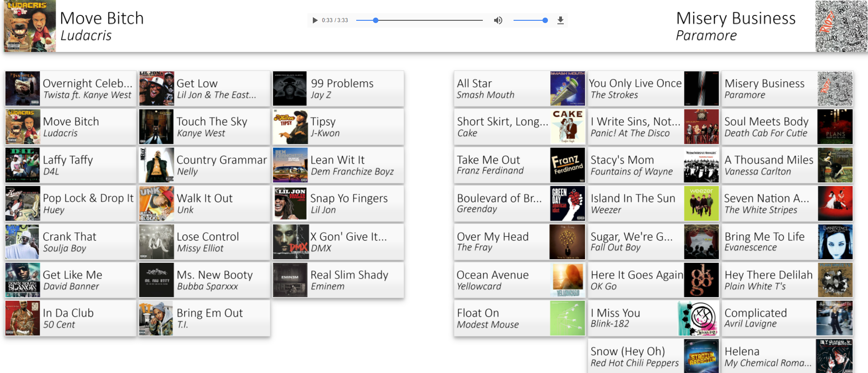Viewport: 868px width, 373px height.
Task: Click Snap Yo Fingers album cover
Action: pos(290,204)
